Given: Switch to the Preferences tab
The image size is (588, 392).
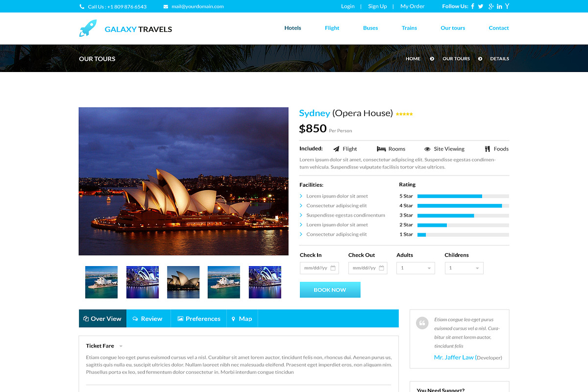Looking at the screenshot, I should (199, 318).
